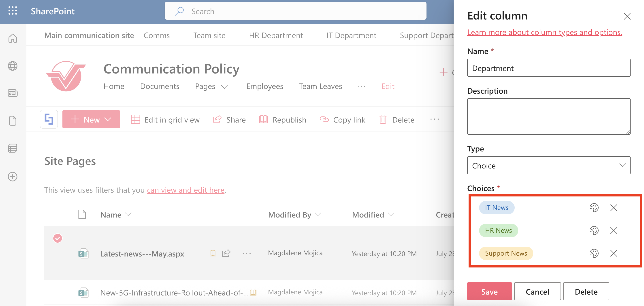Click the Create plus icon in rail

point(13,177)
